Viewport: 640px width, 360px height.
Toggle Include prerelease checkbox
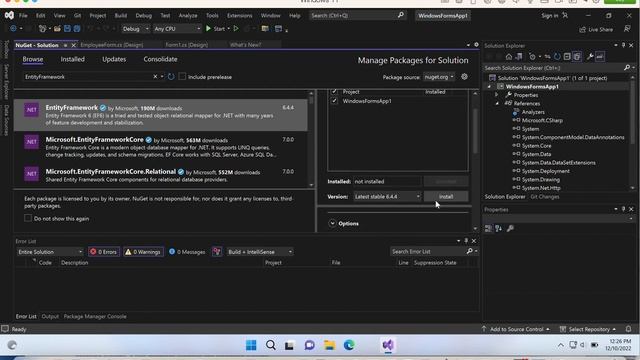tap(182, 76)
